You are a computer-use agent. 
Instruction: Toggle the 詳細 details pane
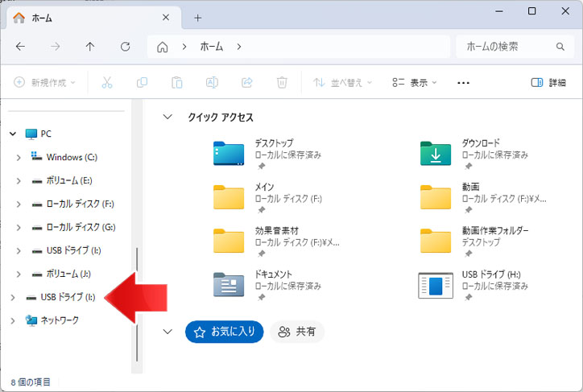pyautogui.click(x=548, y=82)
